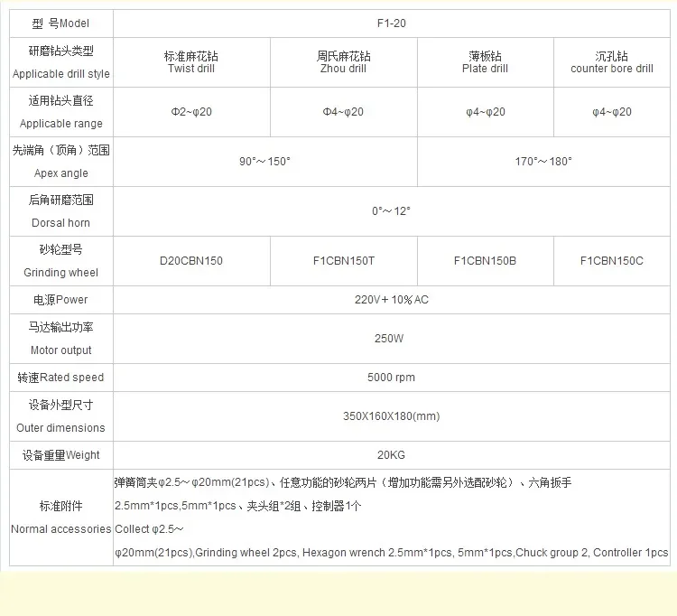The width and height of the screenshot is (677, 616).
Task: Select the '250W' motor output value
Action: tap(389, 339)
